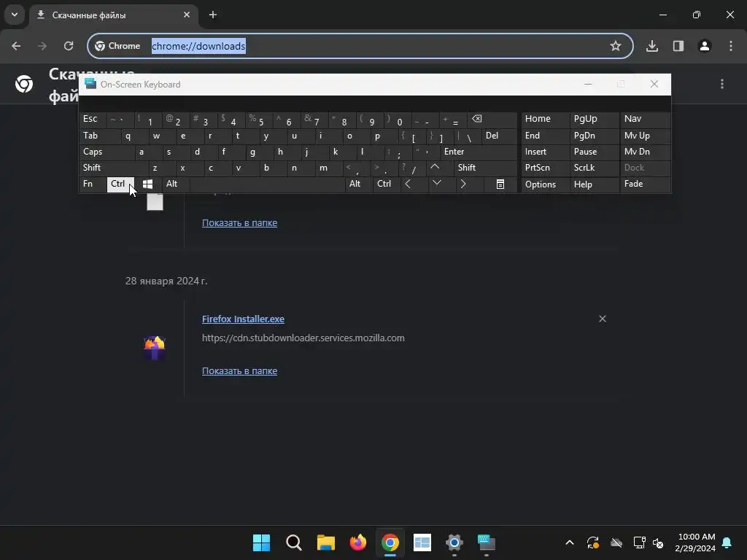This screenshot has height=560, width=747.
Task: Tap the PgDn key
Action: [594, 136]
